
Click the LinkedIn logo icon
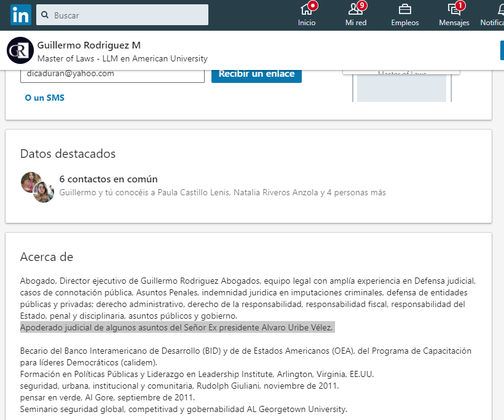[x=20, y=15]
